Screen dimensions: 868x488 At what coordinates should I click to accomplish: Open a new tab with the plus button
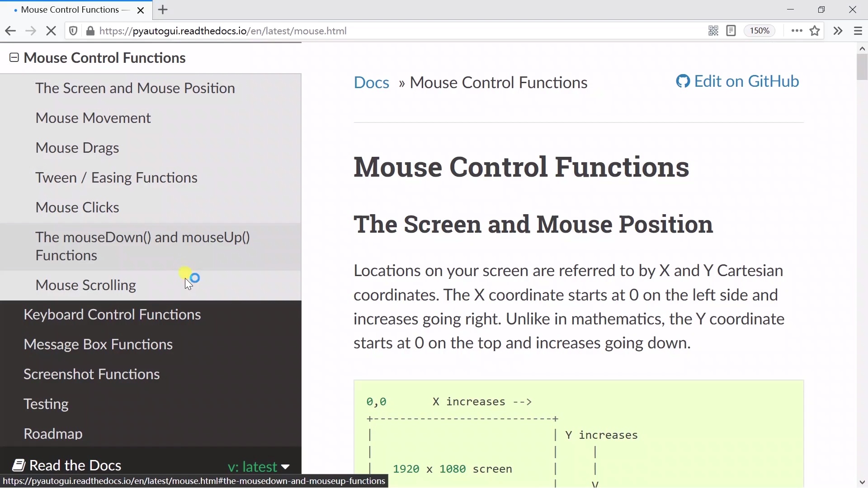tap(163, 9)
